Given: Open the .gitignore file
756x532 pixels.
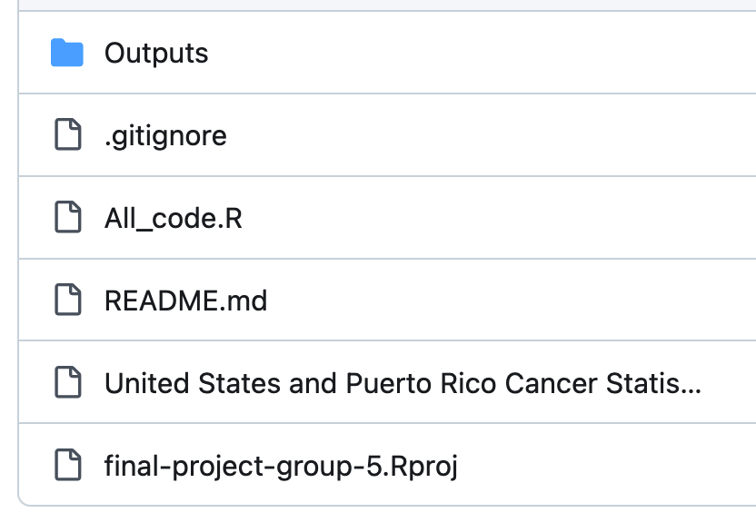Looking at the screenshot, I should (x=165, y=136).
